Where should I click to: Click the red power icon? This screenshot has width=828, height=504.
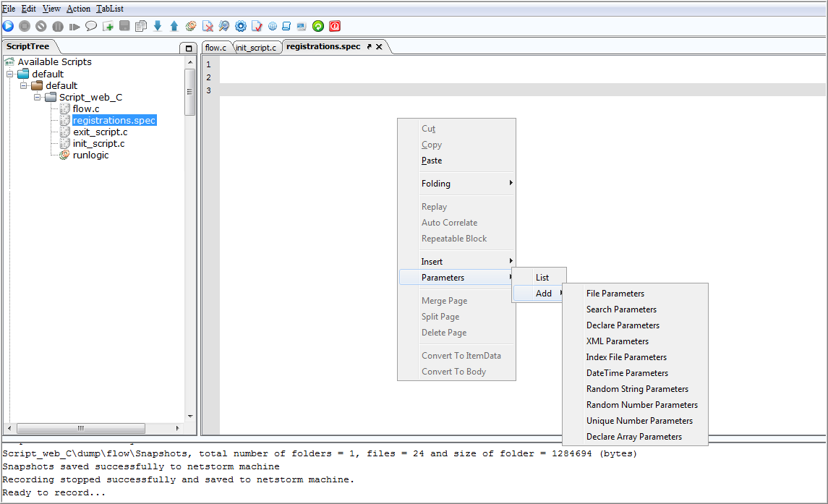click(335, 26)
